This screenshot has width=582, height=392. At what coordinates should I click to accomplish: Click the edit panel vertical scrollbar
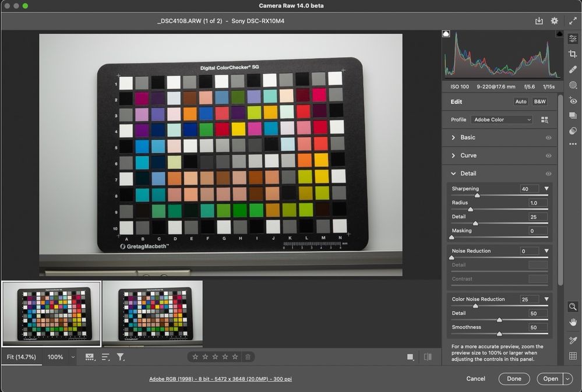[560, 190]
